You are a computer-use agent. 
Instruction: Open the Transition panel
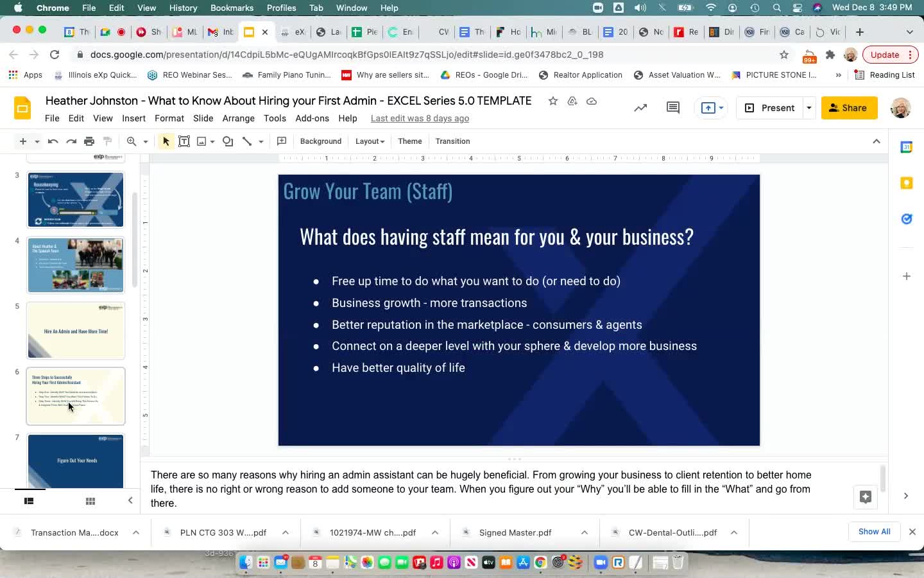[452, 141]
